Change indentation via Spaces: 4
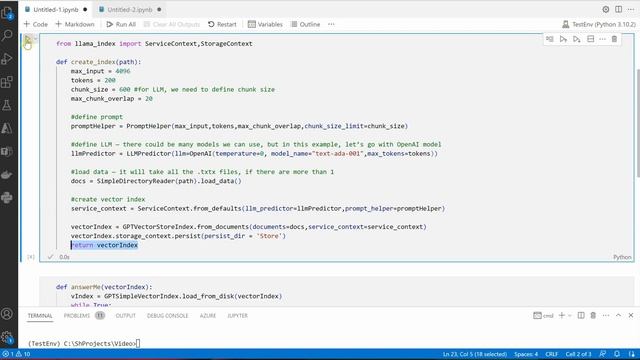Screen dimensions: 640x360 (526, 354)
